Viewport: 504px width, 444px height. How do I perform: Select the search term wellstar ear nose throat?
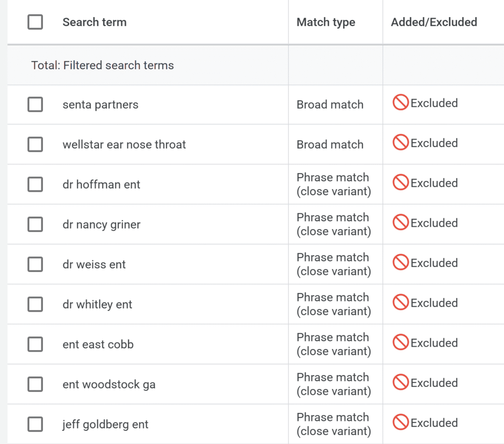click(124, 144)
